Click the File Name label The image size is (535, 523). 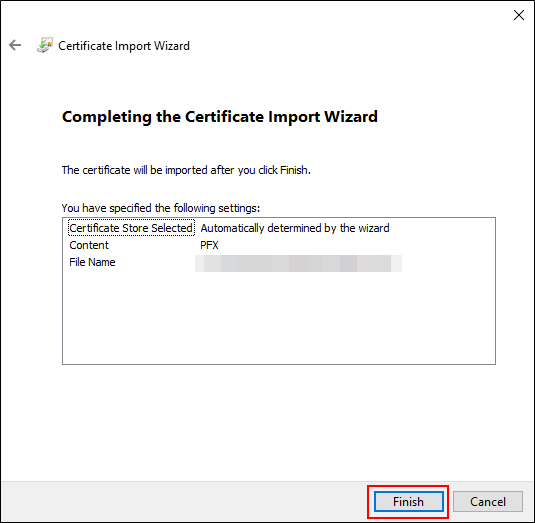pos(92,262)
